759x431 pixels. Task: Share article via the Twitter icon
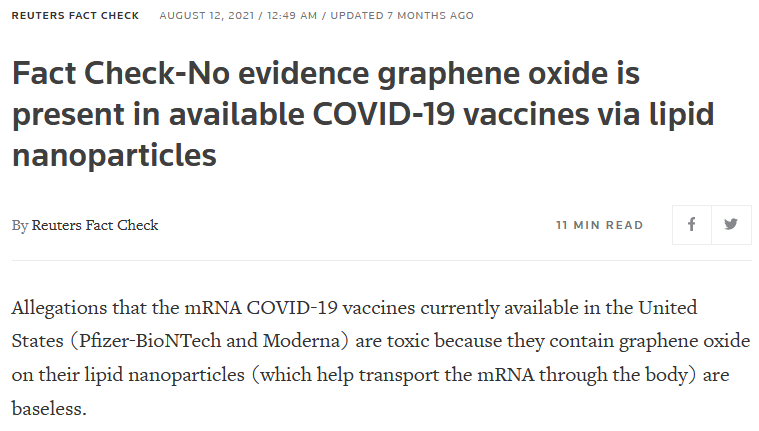click(731, 225)
